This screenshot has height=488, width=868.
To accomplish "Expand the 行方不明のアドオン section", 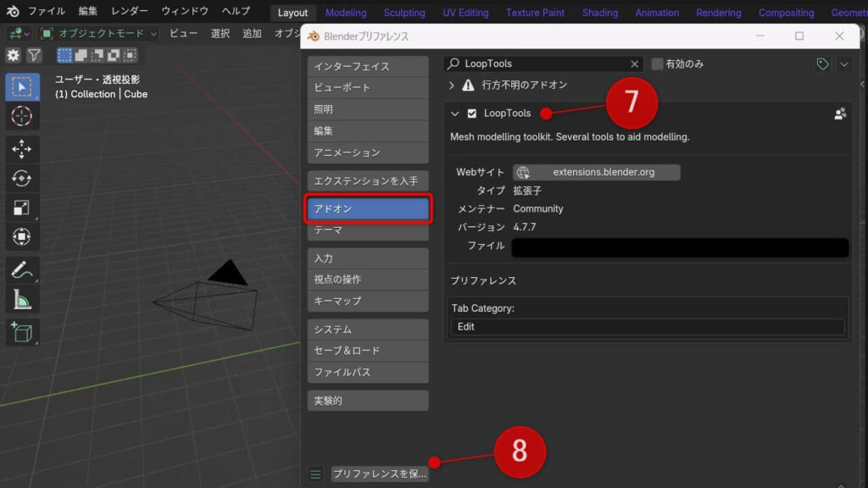I will [452, 86].
